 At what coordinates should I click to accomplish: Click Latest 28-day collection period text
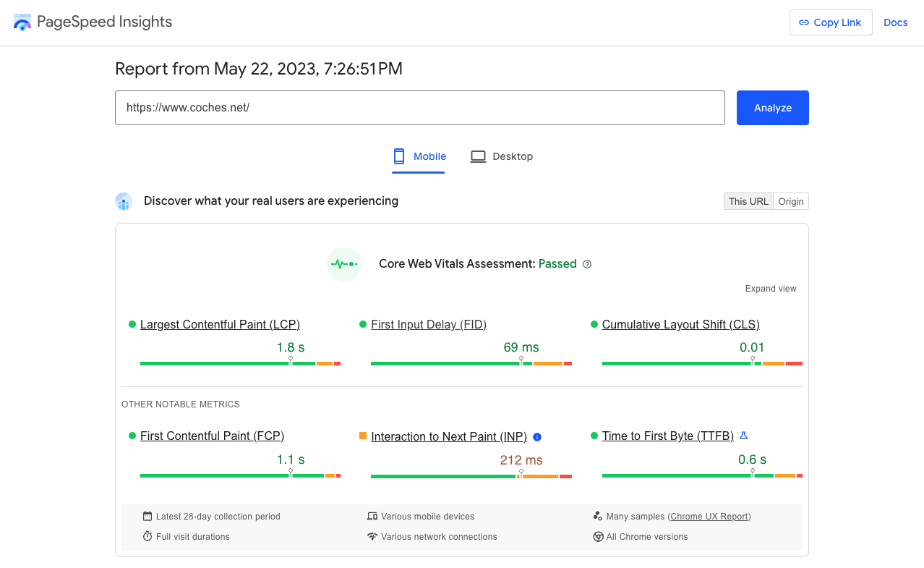[218, 517]
